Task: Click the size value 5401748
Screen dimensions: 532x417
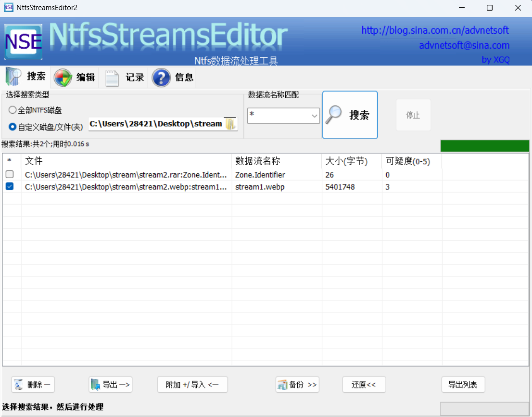Action: [340, 187]
